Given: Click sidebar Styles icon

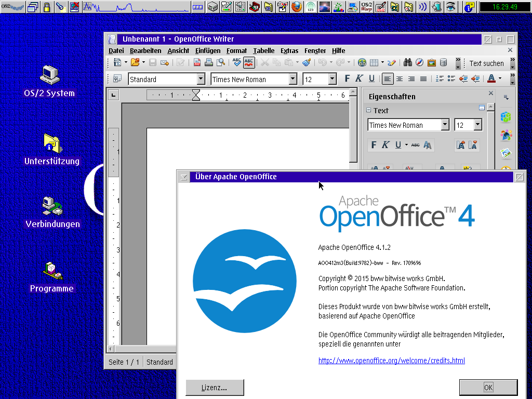Looking at the screenshot, I should [x=506, y=136].
